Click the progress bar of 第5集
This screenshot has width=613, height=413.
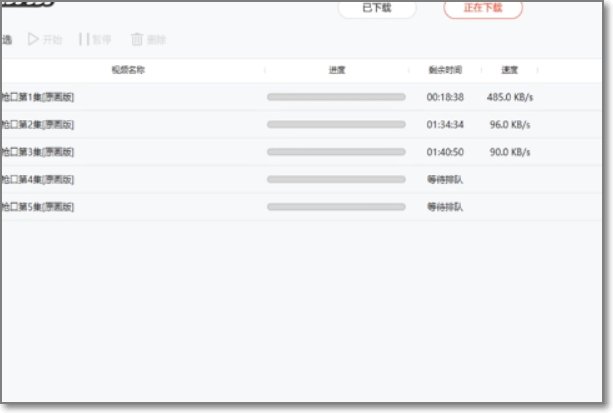pyautogui.click(x=336, y=207)
